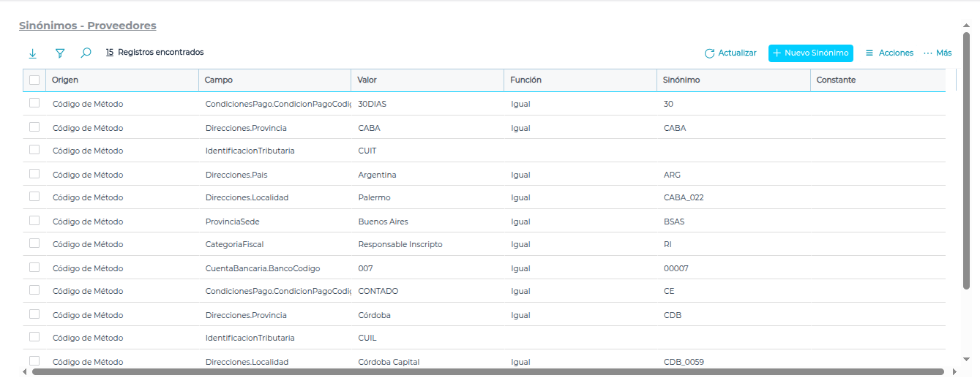This screenshot has height=386, width=980.
Task: Select checkbox for the Palermo row
Action: click(x=34, y=197)
